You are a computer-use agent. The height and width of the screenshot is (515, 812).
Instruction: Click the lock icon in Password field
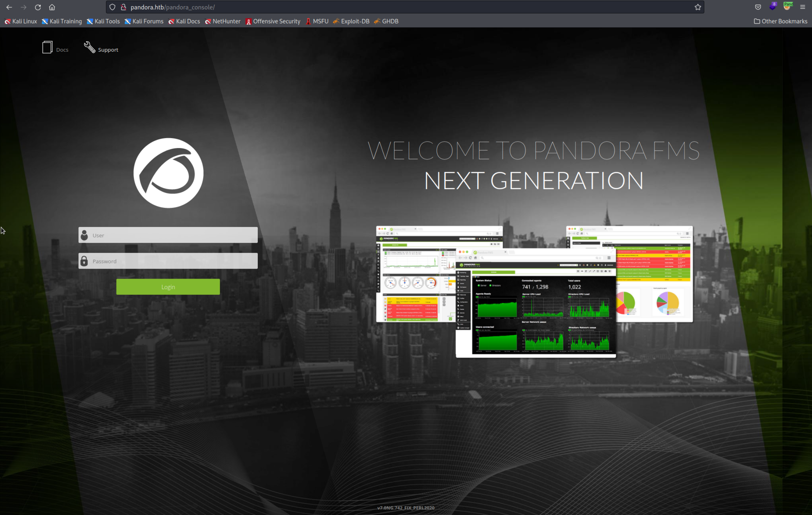coord(84,261)
